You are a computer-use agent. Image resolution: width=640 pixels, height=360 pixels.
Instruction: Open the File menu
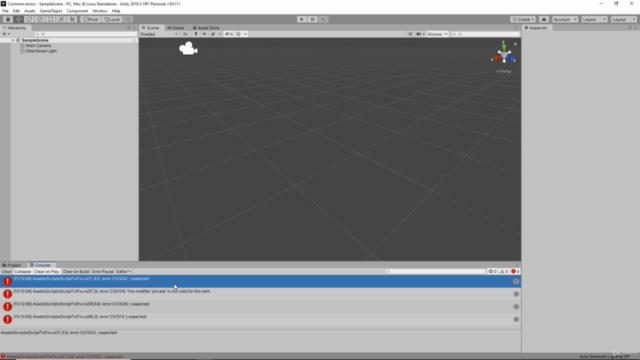coord(5,11)
